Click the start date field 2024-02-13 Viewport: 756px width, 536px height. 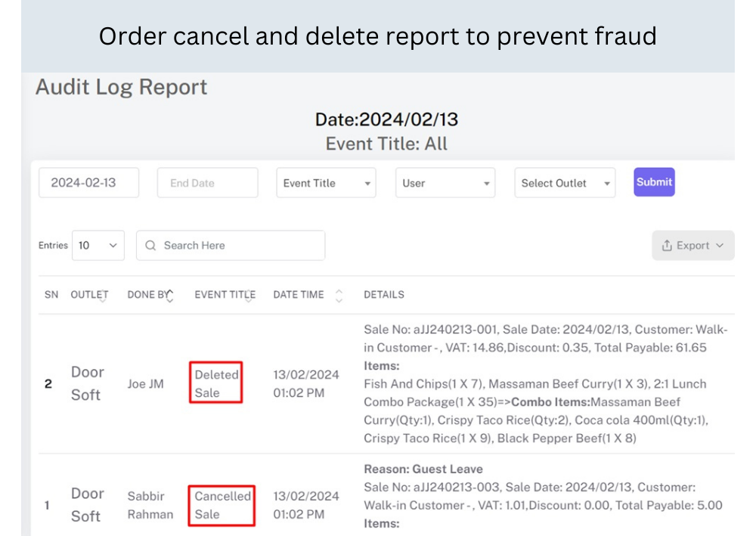88,183
